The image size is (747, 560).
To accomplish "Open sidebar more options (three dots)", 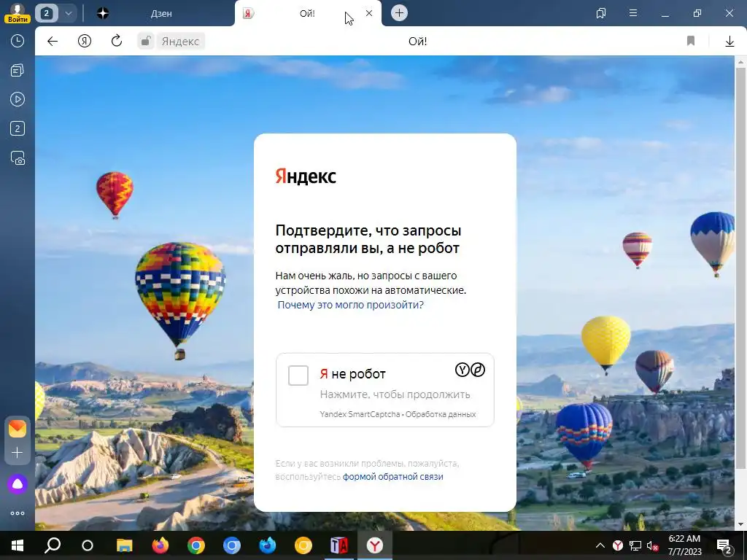I will (18, 513).
